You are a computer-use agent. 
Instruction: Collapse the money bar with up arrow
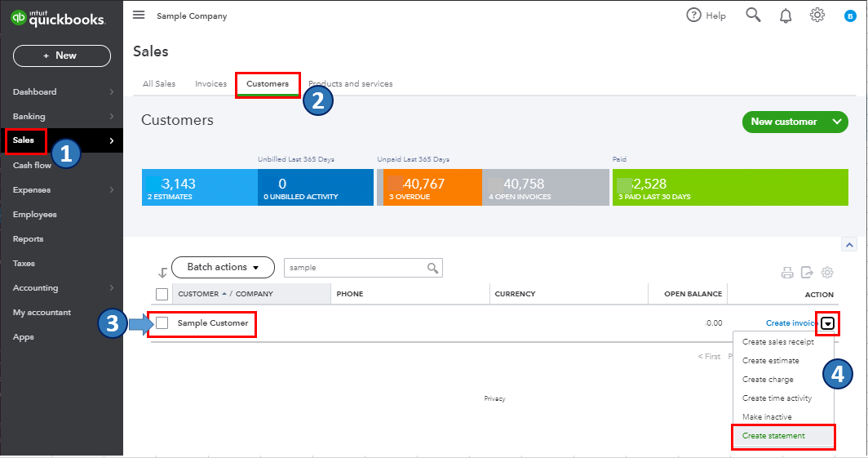tap(849, 244)
